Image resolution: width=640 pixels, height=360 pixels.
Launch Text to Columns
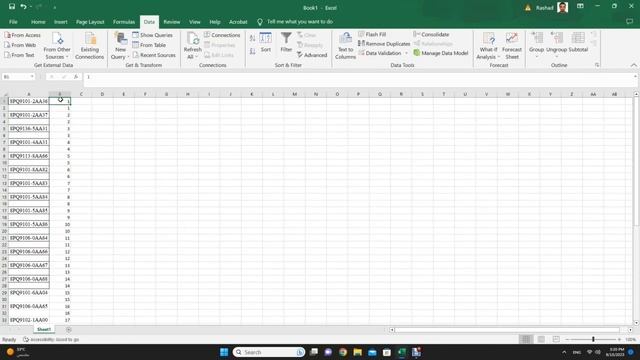(345, 46)
